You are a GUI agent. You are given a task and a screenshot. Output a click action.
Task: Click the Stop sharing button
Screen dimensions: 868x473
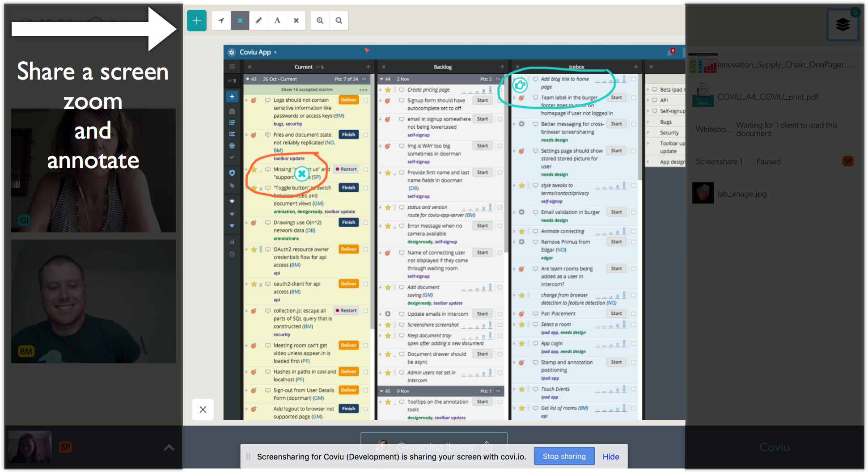564,456
